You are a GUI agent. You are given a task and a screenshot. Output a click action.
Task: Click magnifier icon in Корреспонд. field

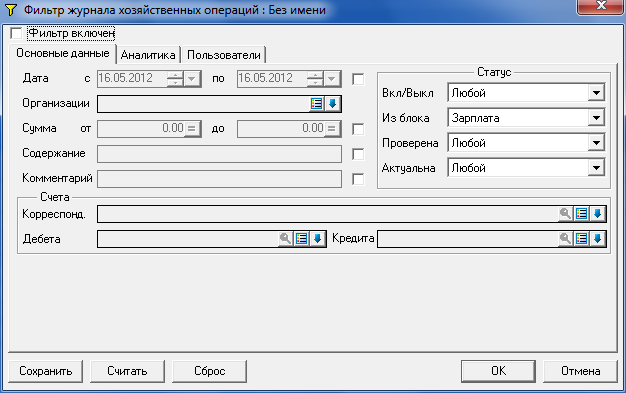point(565,214)
